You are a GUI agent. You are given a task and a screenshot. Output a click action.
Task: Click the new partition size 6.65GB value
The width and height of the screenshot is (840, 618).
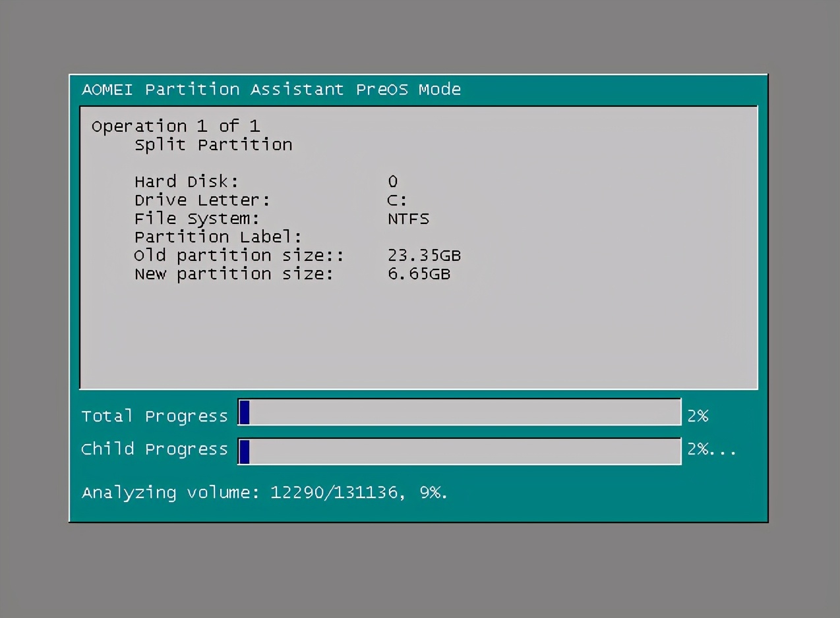(x=419, y=274)
